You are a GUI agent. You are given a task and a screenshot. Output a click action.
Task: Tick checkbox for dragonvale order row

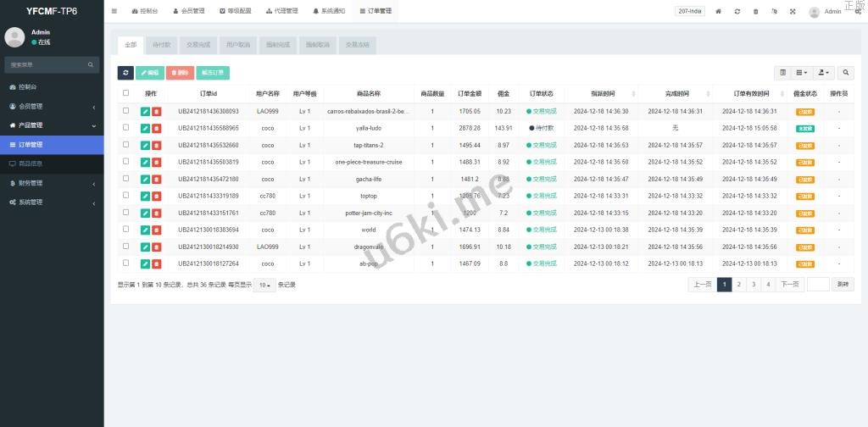(x=126, y=247)
